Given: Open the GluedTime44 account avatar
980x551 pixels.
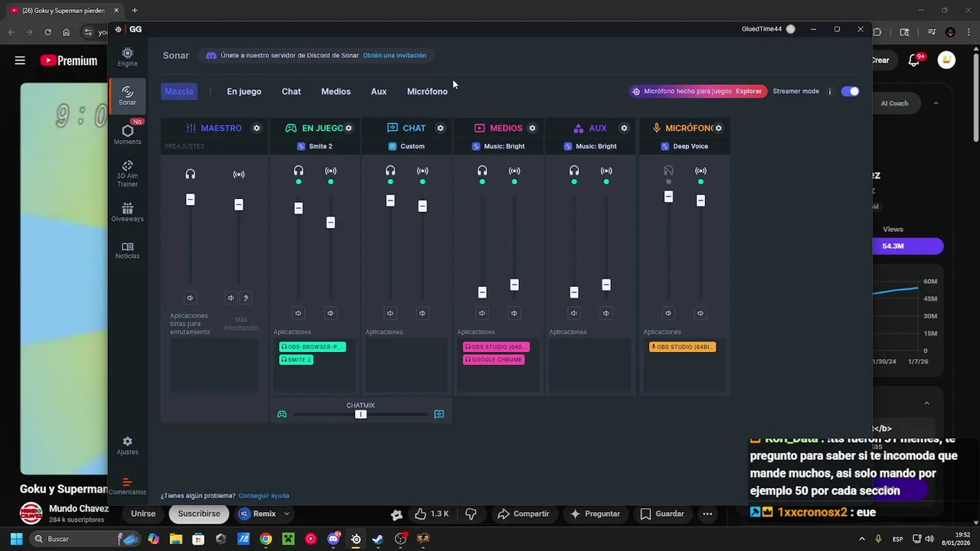Looking at the screenshot, I should pos(791,29).
